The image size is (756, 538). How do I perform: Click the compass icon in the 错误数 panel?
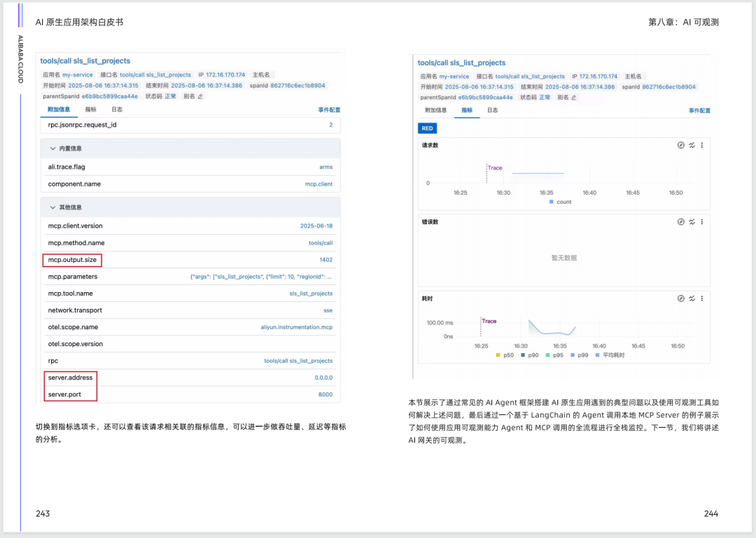click(x=681, y=222)
